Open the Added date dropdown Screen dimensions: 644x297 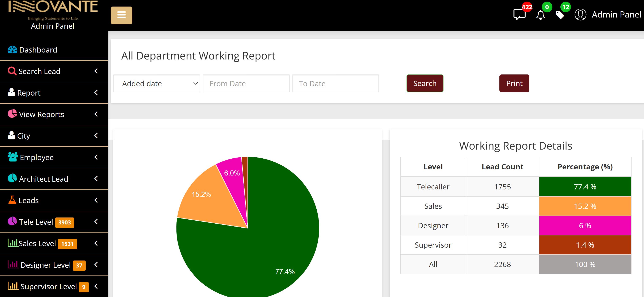[x=156, y=84]
